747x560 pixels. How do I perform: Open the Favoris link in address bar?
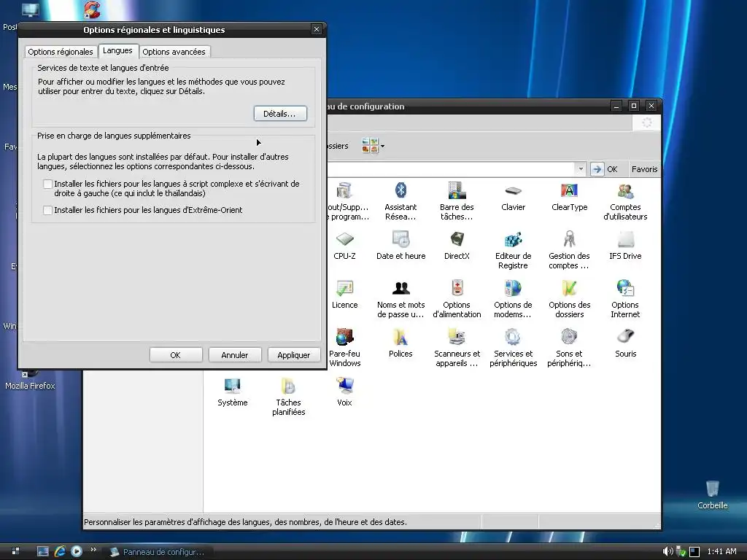pos(644,169)
